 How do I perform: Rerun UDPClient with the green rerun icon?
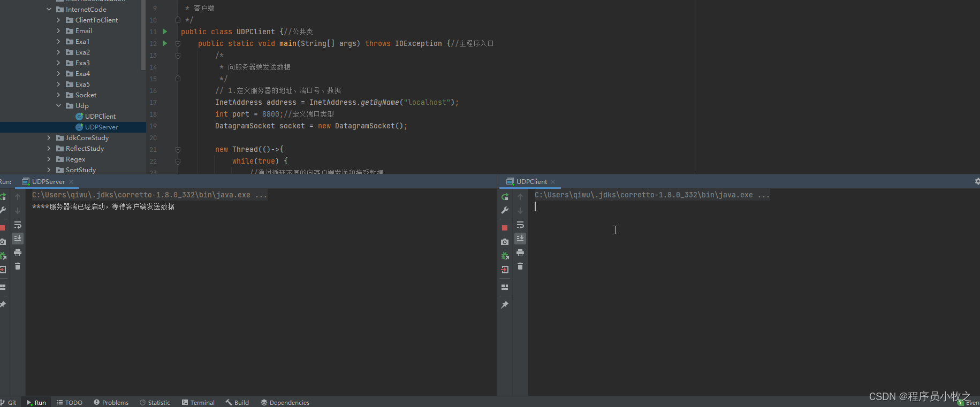505,197
